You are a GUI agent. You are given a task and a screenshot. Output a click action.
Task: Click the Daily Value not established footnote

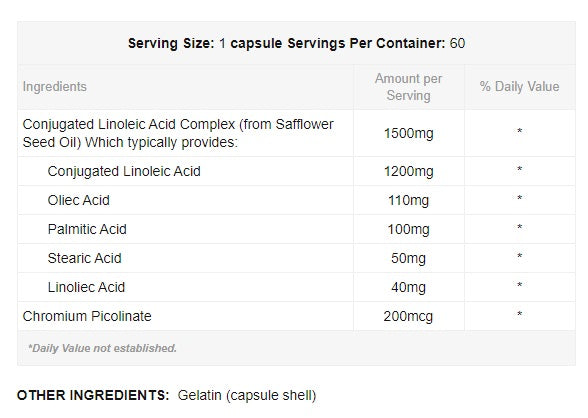point(102,348)
